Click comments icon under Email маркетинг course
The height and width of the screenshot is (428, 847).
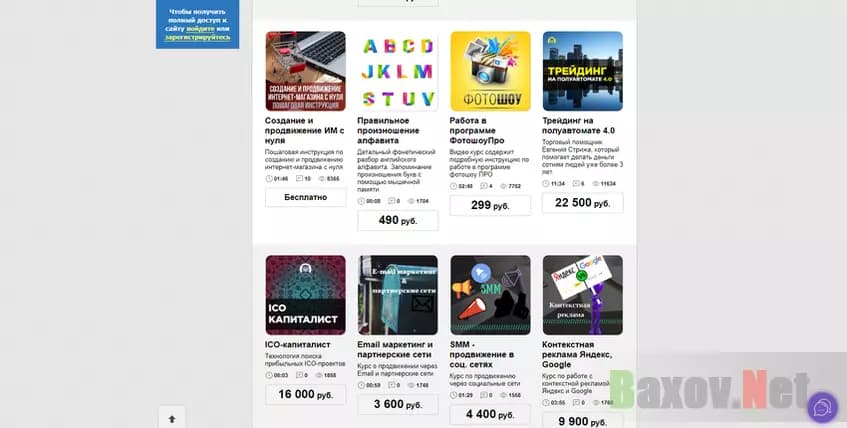pyautogui.click(x=392, y=385)
